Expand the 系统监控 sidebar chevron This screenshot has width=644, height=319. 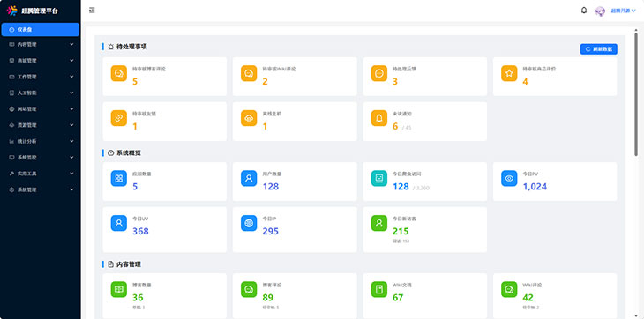71,158
